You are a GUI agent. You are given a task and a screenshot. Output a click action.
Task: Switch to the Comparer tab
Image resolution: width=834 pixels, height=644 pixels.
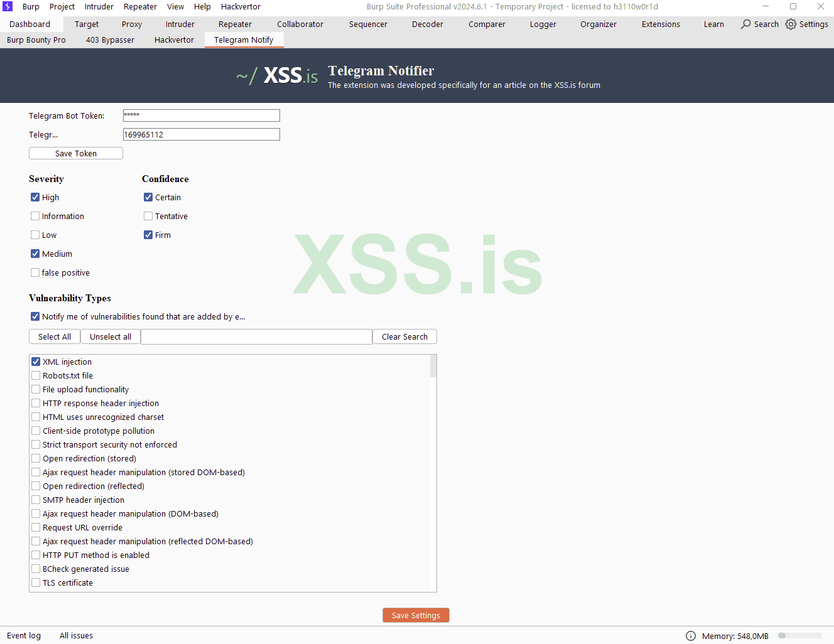[487, 24]
